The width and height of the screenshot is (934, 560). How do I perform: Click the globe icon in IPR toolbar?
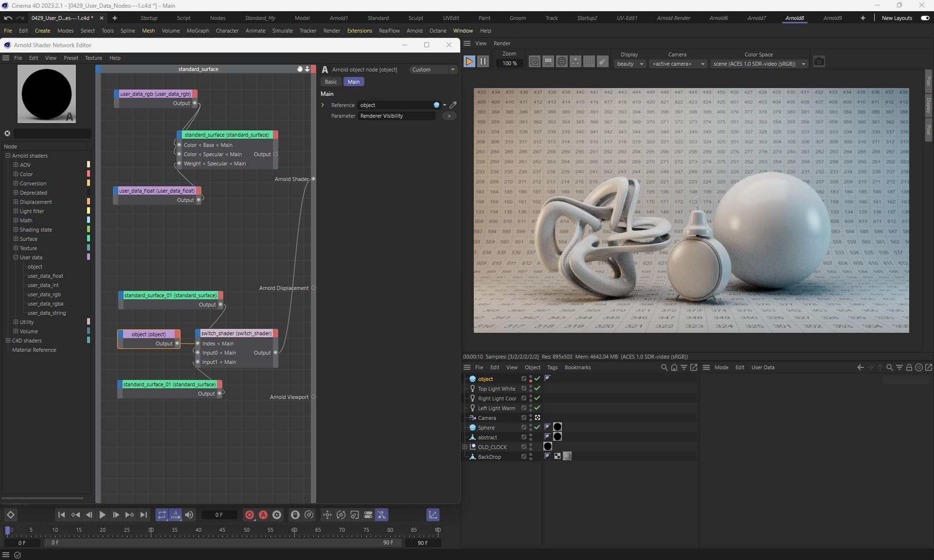click(561, 62)
